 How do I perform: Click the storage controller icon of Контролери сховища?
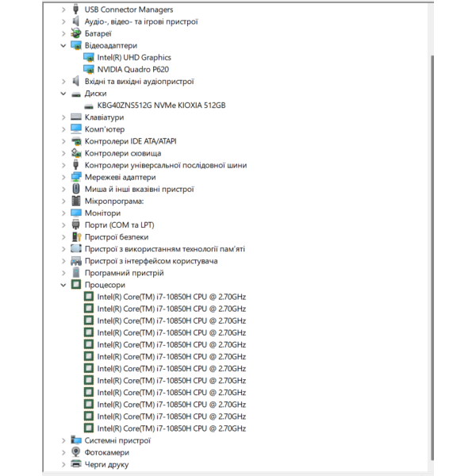76,153
